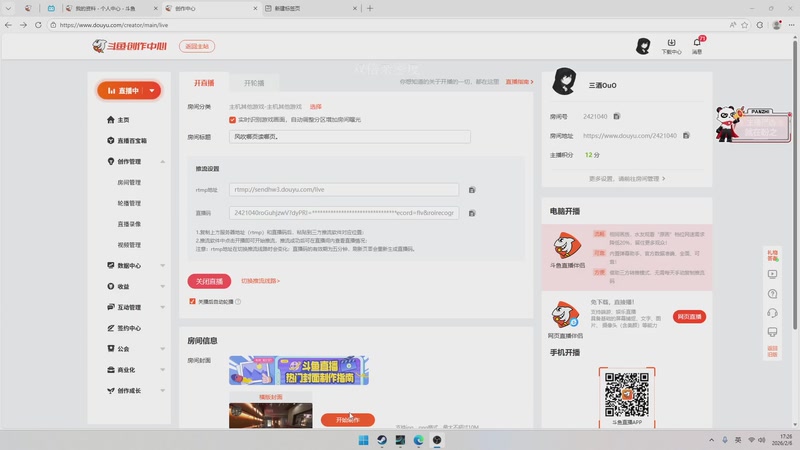Screen dimensions: 800x450
Task: Click 选择 link for room category
Action: 316,107
